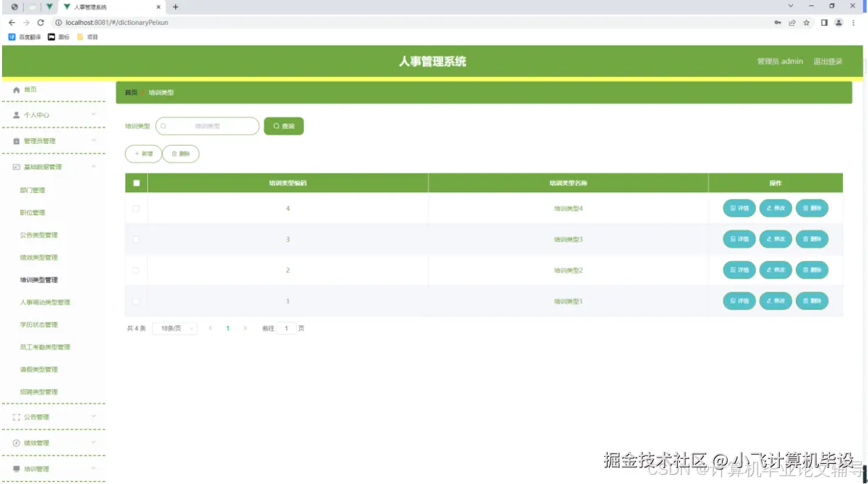This screenshot has width=868, height=484.
Task: Open the tab search chevron in the title bar
Action: (790, 6)
